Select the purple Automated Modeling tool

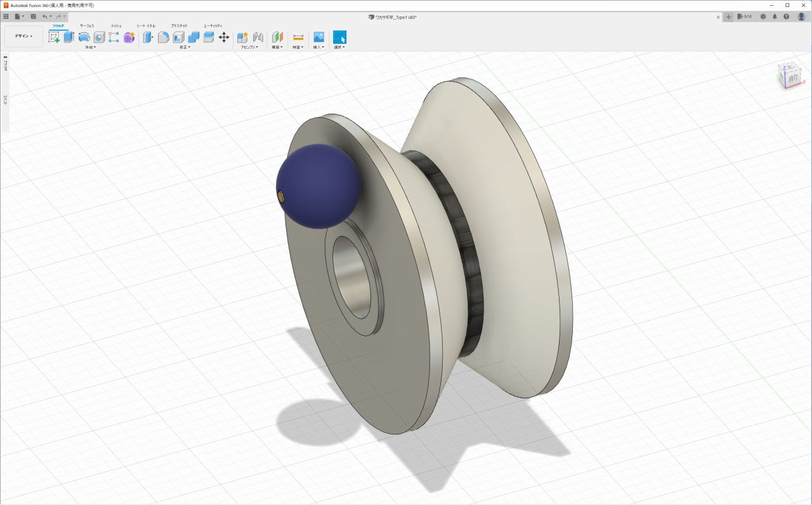coord(129,37)
